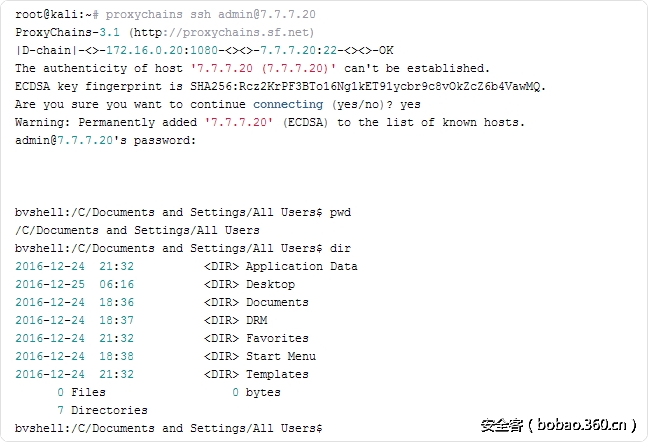Click the last bvshell prompt line
Viewport: 651px width, 443px height.
click(169, 428)
